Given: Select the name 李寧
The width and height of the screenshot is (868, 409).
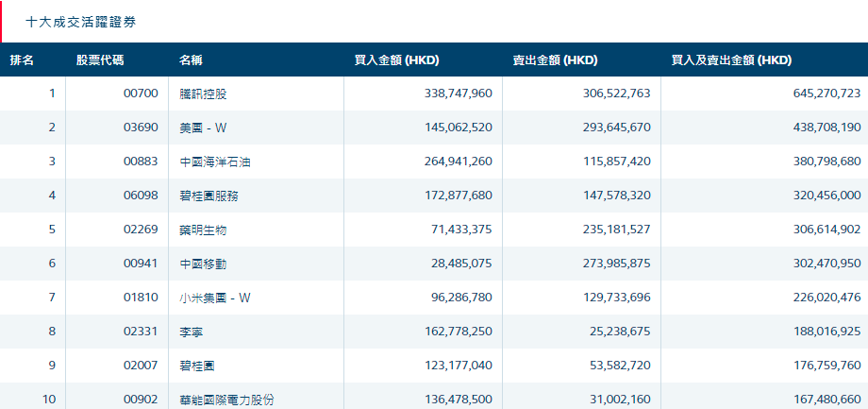Looking at the screenshot, I should [x=191, y=332].
